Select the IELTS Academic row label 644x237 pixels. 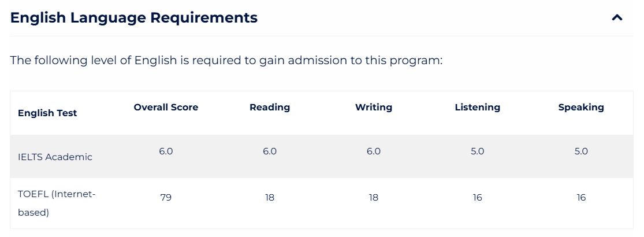click(x=55, y=157)
